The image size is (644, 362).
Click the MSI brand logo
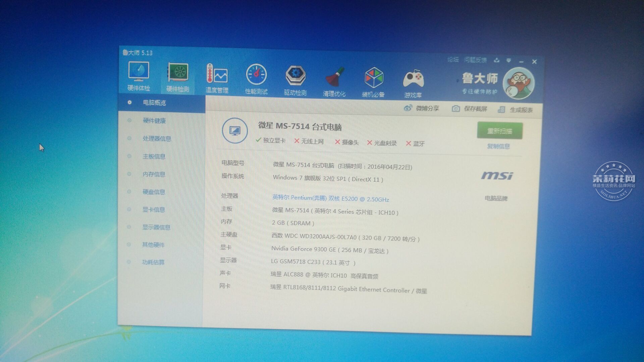click(497, 176)
